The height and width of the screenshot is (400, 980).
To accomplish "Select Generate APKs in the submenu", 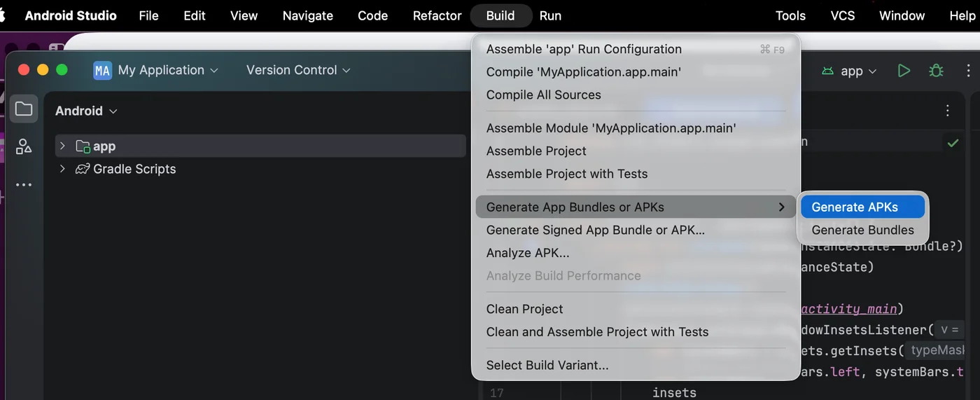I will coord(862,207).
